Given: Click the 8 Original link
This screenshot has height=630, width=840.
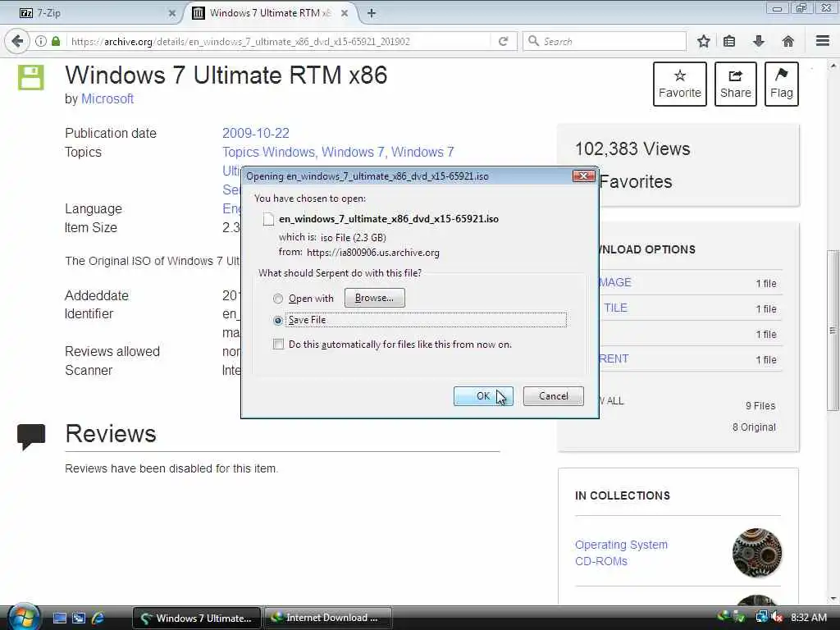Looking at the screenshot, I should (754, 427).
